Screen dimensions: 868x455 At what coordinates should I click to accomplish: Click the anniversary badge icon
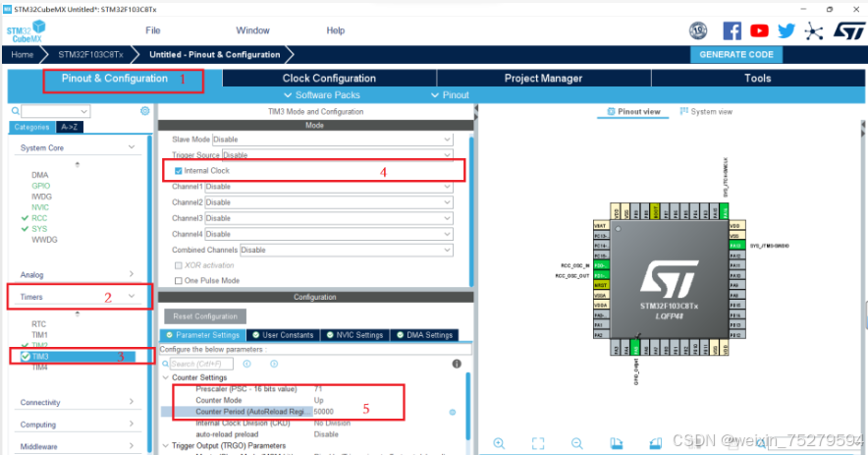(698, 30)
